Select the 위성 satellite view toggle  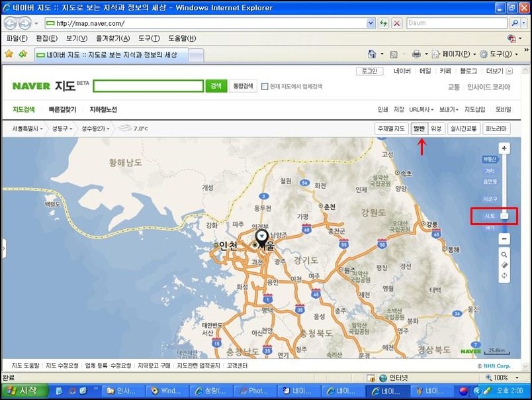(x=436, y=128)
